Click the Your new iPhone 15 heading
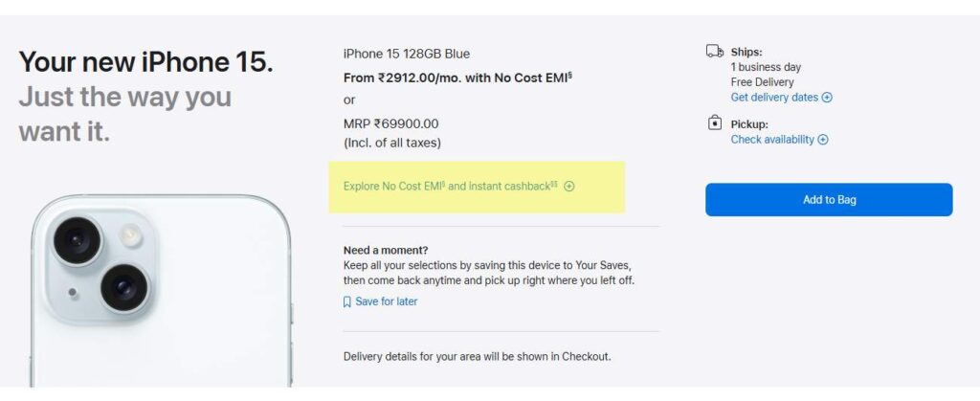 pos(145,63)
